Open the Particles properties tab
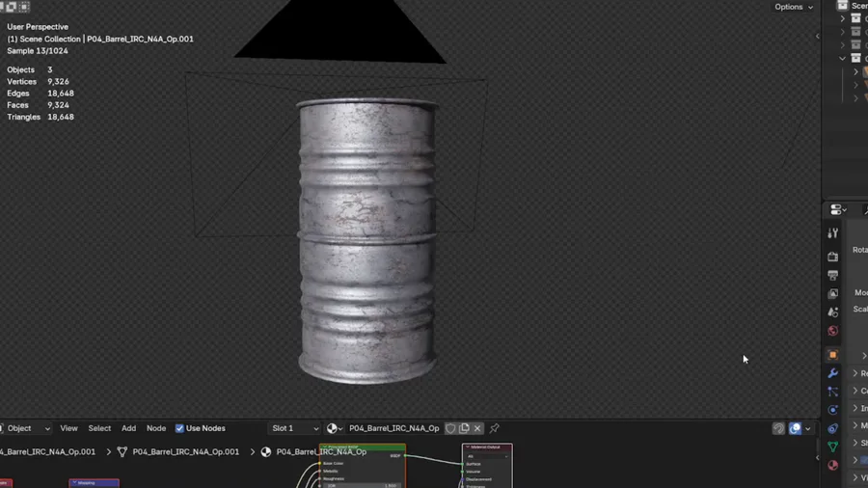The width and height of the screenshot is (868, 488). click(832, 392)
